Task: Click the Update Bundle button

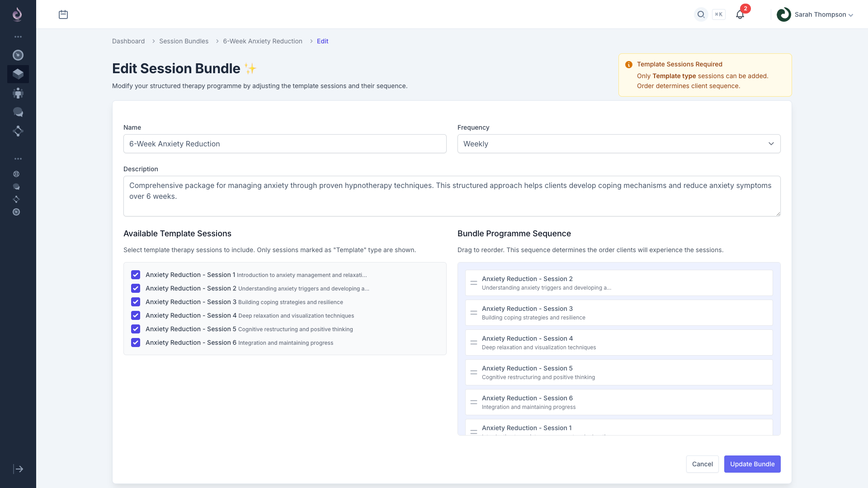Action: (752, 464)
